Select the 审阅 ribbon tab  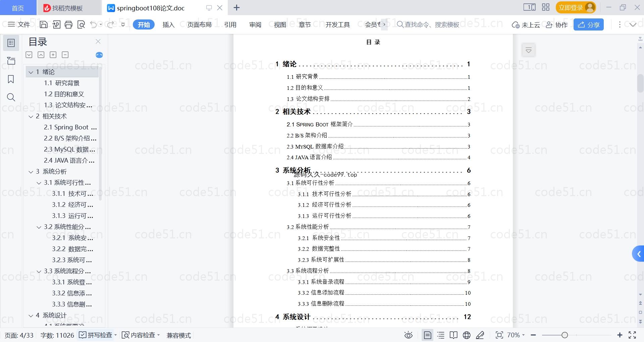[255, 24]
